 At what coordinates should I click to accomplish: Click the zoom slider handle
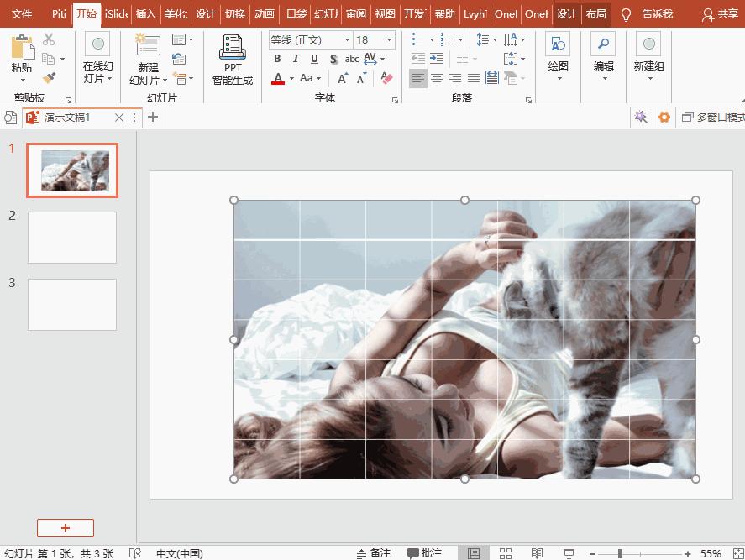[620, 553]
